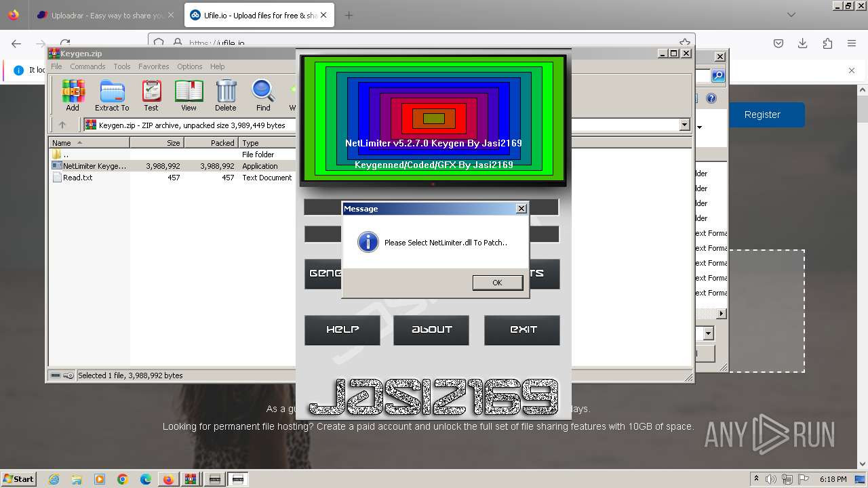Click the WinRAR taskbar button
The width and height of the screenshot is (868, 488).
191,479
